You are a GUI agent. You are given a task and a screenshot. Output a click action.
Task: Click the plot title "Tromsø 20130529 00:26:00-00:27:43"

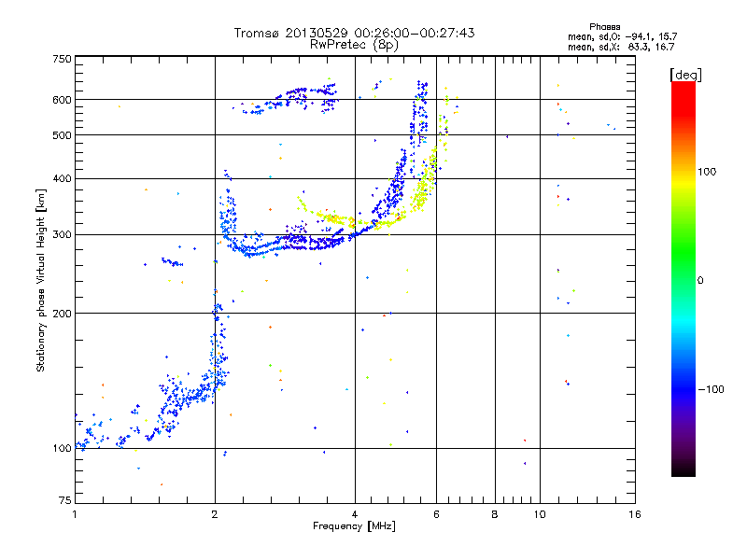click(354, 33)
